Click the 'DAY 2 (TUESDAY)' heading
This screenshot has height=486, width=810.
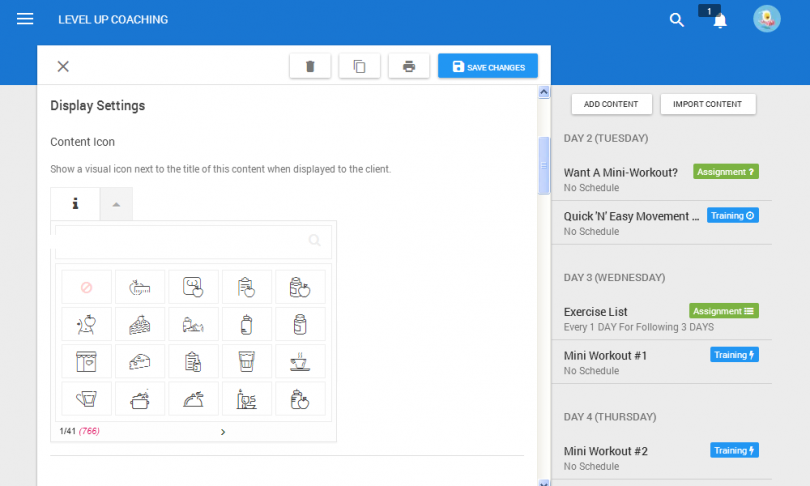605,138
